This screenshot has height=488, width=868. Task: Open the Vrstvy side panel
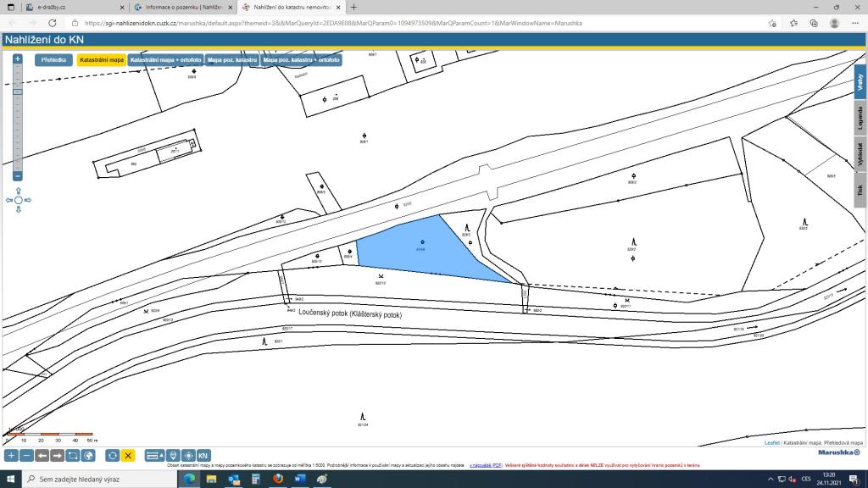[860, 82]
